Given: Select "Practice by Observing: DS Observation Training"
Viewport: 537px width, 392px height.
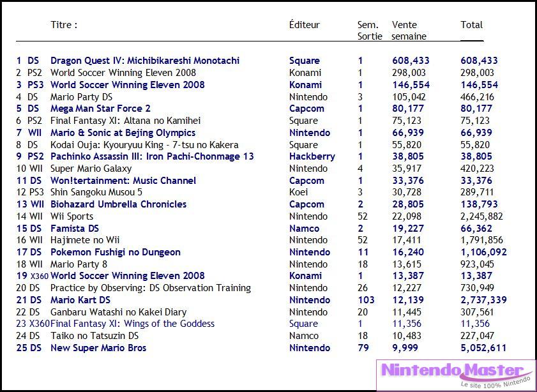Looking at the screenshot, I should pyautogui.click(x=151, y=288).
